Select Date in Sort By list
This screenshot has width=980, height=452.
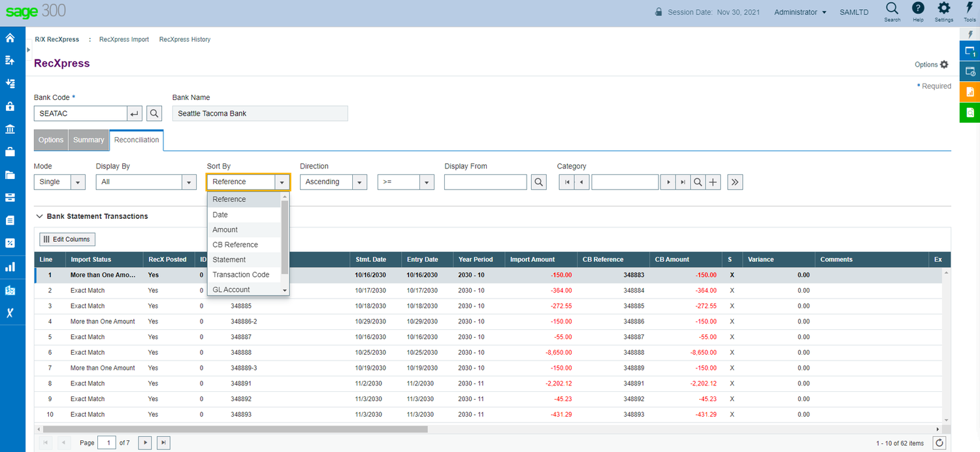point(244,214)
